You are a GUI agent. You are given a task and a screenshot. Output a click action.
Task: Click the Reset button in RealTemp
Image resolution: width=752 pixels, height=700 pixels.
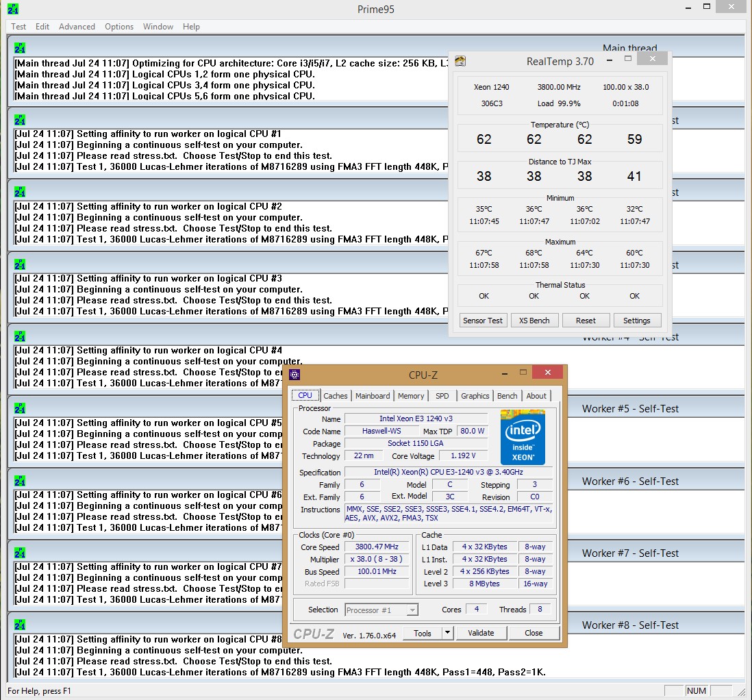click(x=586, y=321)
